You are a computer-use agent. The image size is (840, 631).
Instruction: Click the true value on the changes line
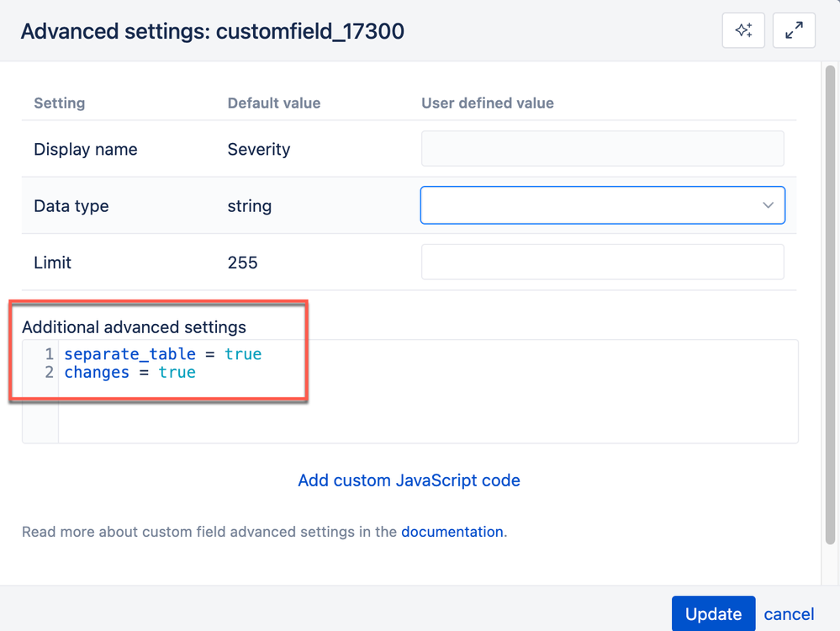[x=177, y=372]
